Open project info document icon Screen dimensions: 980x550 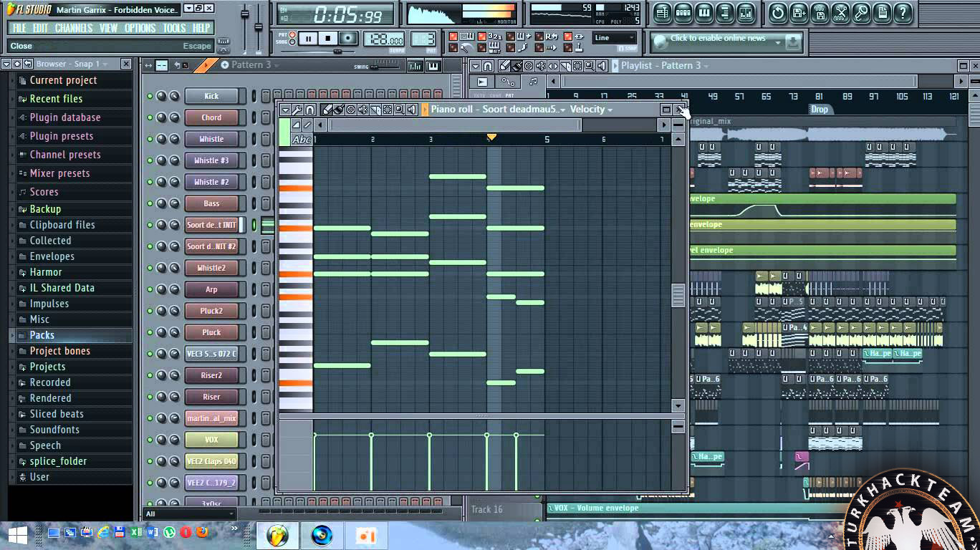pyautogui.click(x=883, y=13)
